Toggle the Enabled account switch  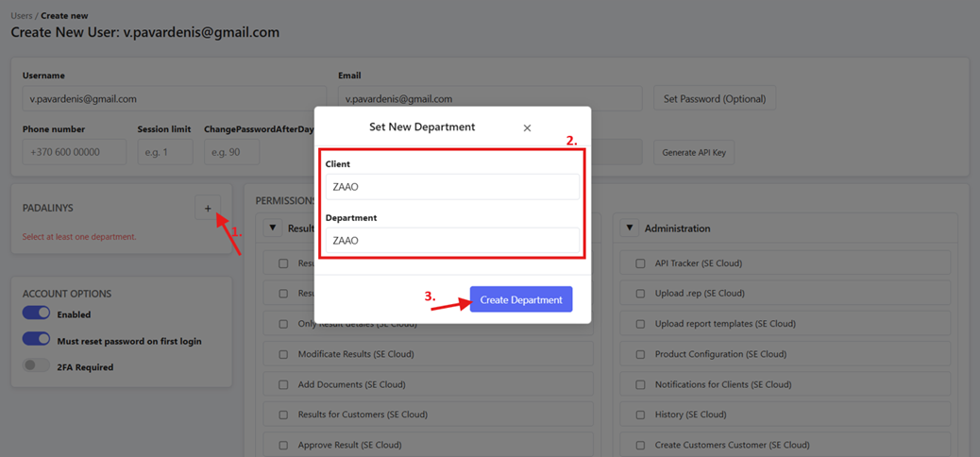coord(36,313)
